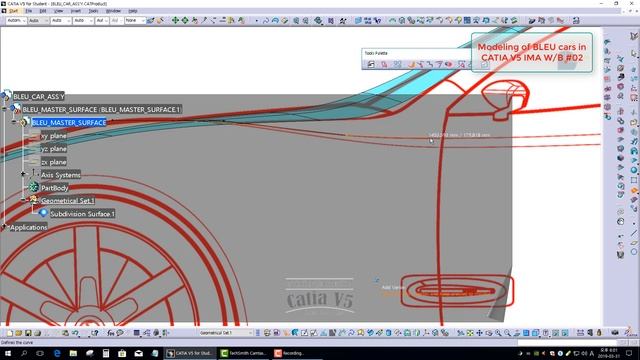Click the Undo icon in bottom toolbar
The image size is (640, 360).
pyautogui.click(x=75, y=333)
